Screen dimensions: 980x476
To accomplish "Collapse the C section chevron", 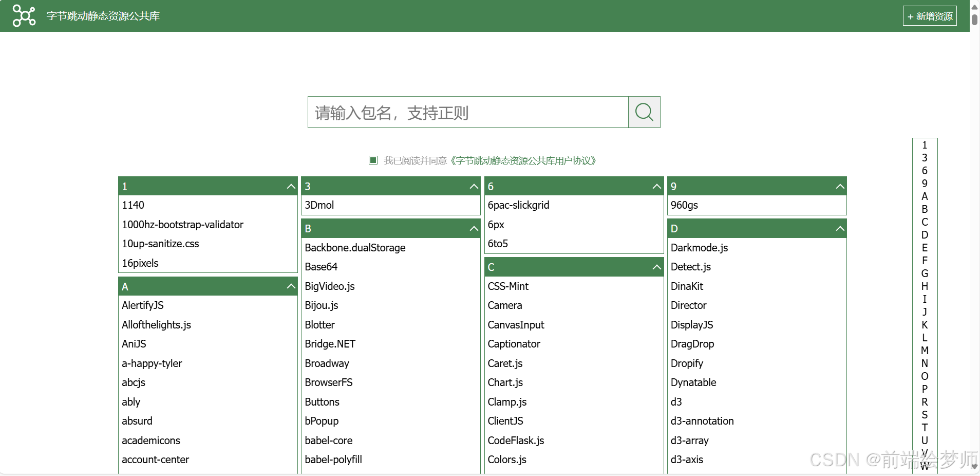I will pyautogui.click(x=656, y=267).
